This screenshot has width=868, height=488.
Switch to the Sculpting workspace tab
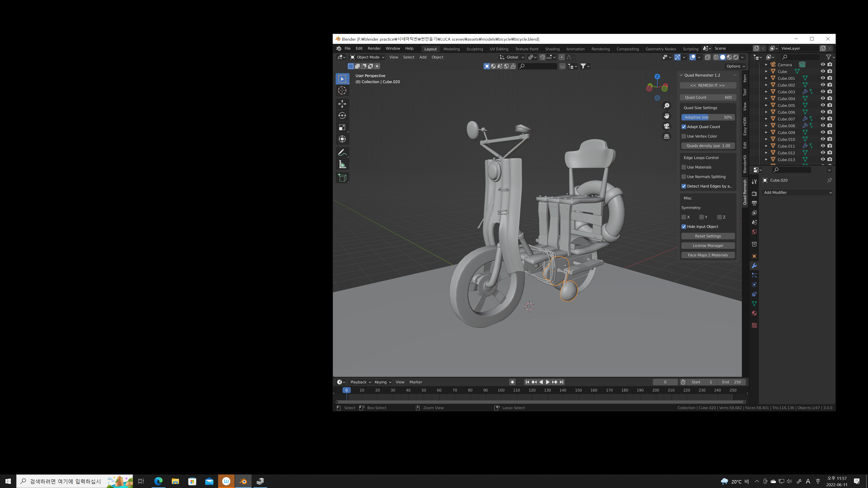tap(474, 49)
